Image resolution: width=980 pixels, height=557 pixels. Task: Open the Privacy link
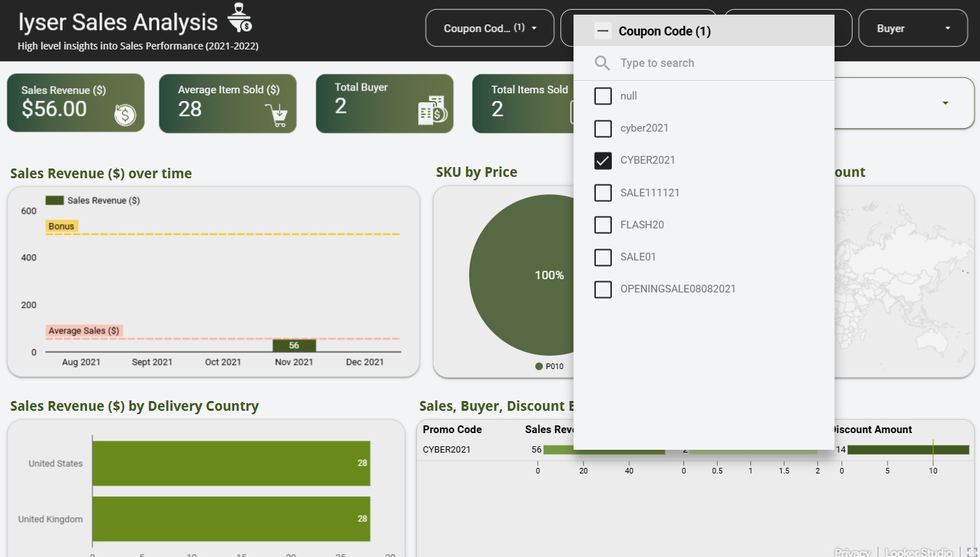point(852,552)
